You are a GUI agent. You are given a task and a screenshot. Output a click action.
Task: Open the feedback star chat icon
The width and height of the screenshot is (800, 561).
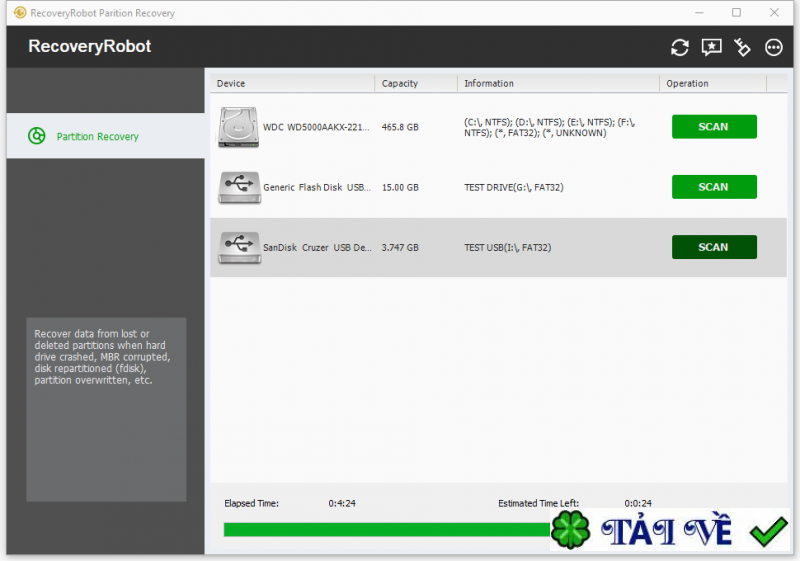point(711,47)
